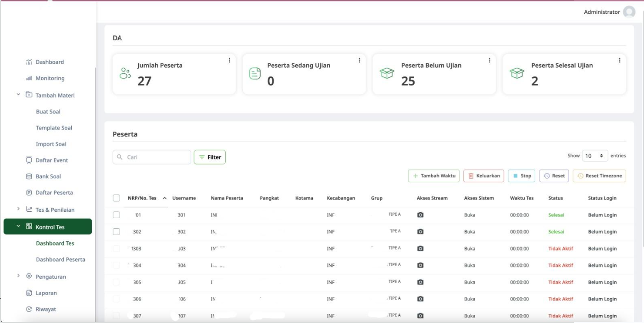Open Bank Soal via its sidebar icon
Screen dimensions: 644x323
tap(28, 176)
